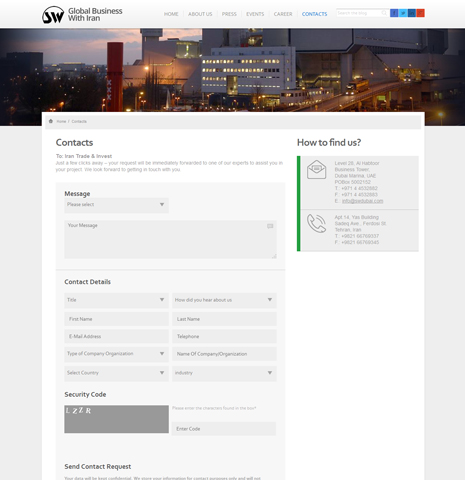Image resolution: width=465 pixels, height=480 pixels.
Task: Open the Select Country dropdown
Action: [x=116, y=373]
